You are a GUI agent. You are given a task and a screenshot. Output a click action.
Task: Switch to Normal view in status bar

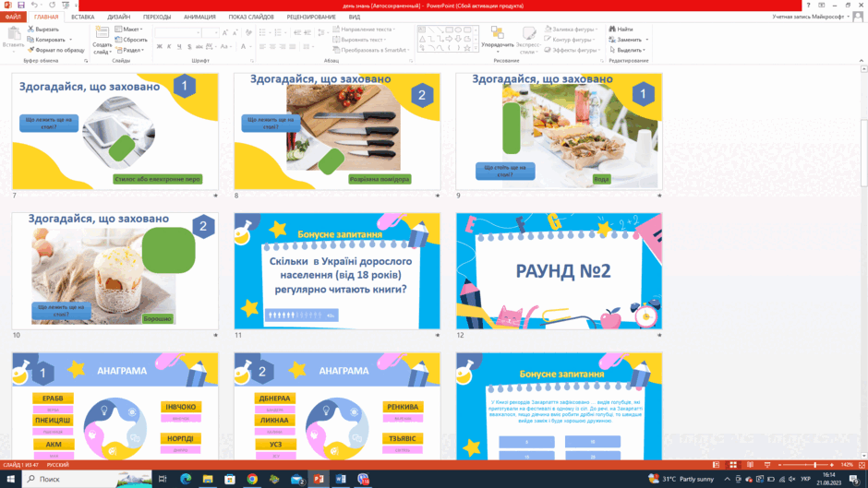(x=716, y=465)
